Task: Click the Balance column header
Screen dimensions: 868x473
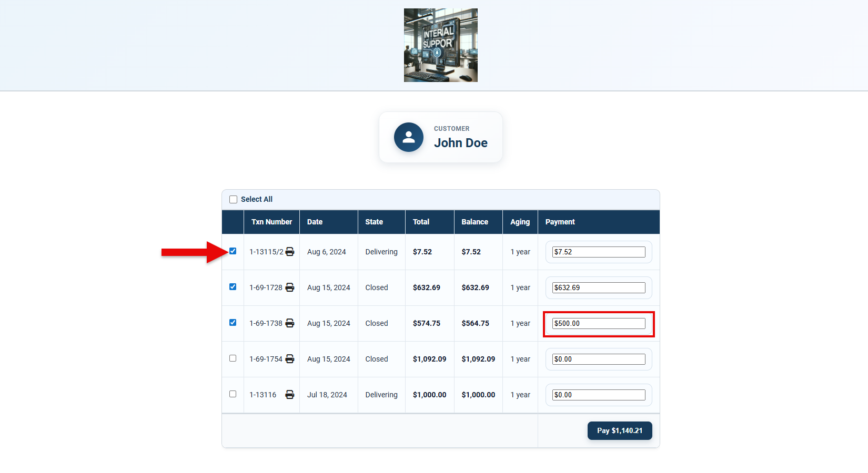Action: point(475,222)
